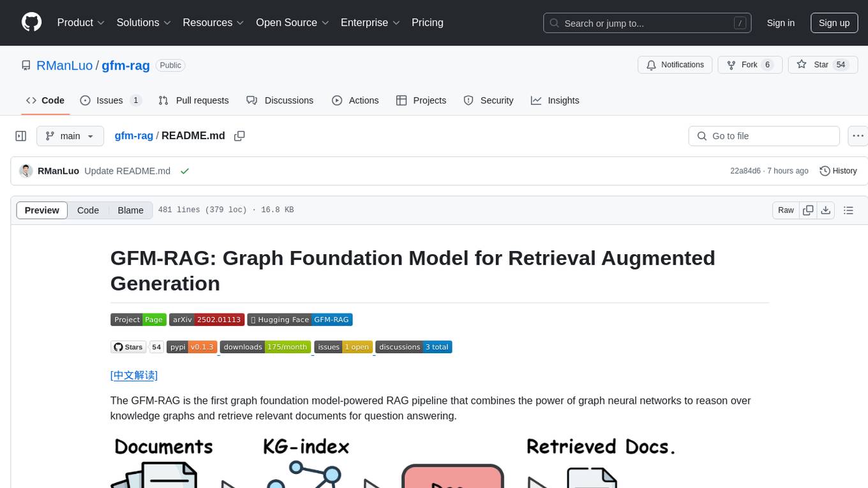This screenshot has width=868, height=488.
Task: Open the RManLuo owner profile link
Action: tap(65, 65)
